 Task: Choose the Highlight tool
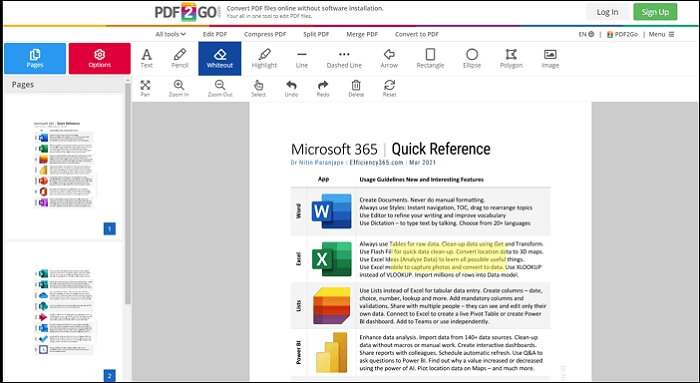(x=264, y=58)
